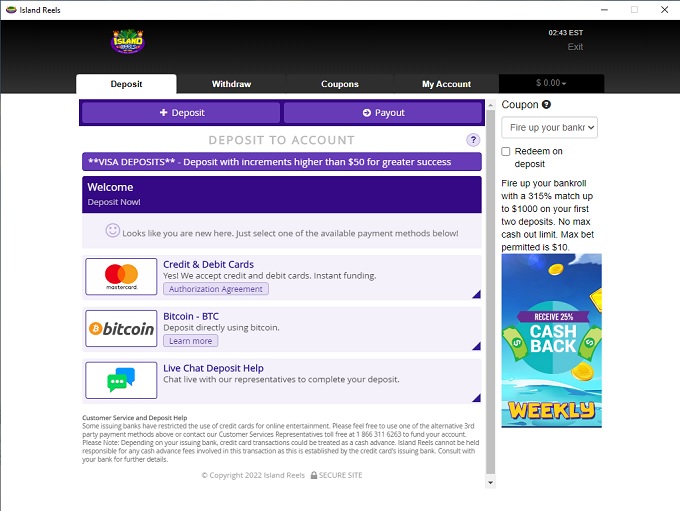
Task: Open the Coupons tab
Action: coord(340,84)
